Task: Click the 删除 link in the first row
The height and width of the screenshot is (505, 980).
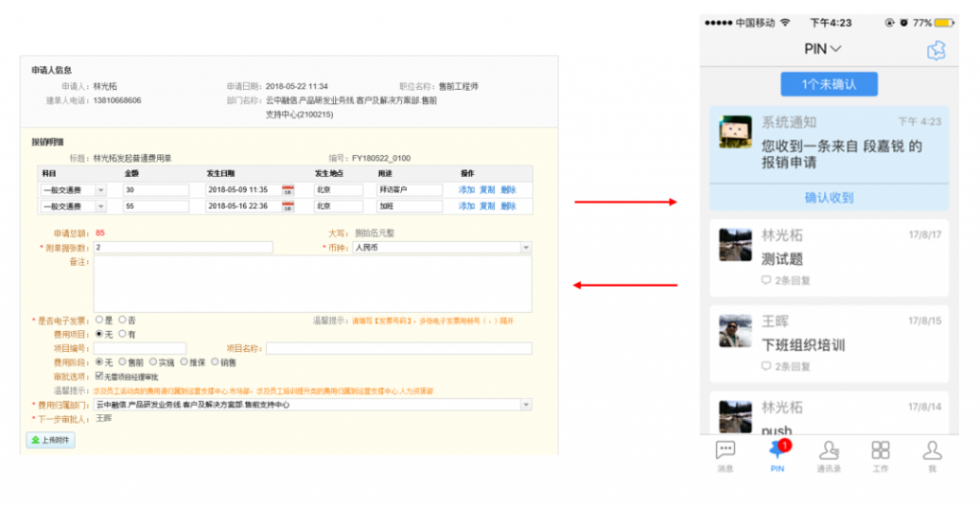Action: 508,190
